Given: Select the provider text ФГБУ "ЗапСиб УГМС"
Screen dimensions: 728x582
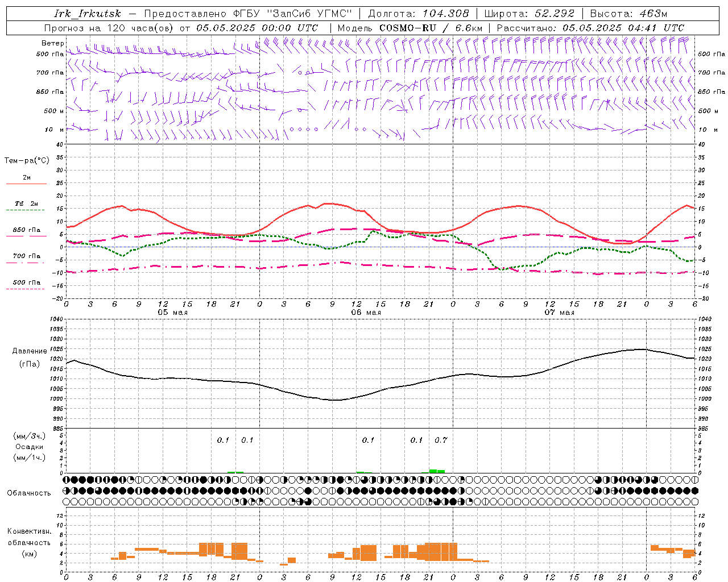Looking at the screenshot, I should (293, 14).
